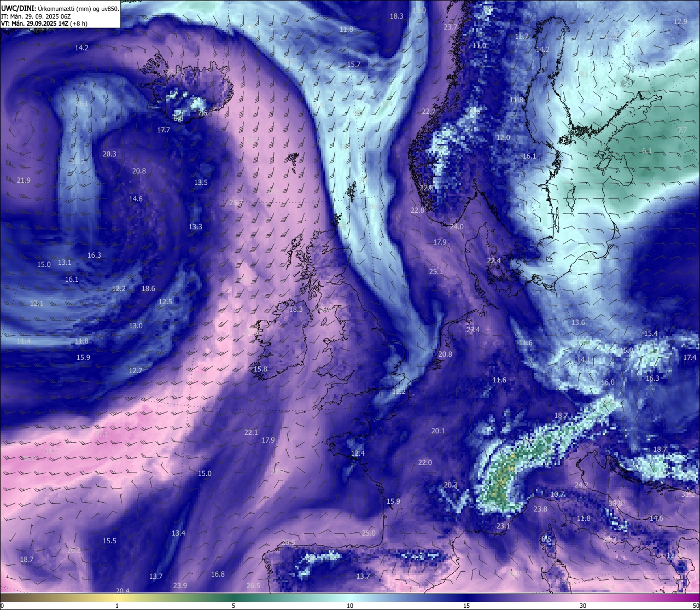Click the 15.5 value in the southwest Atlantic
Image resolution: width=700 pixels, height=610 pixels.
pos(109,541)
